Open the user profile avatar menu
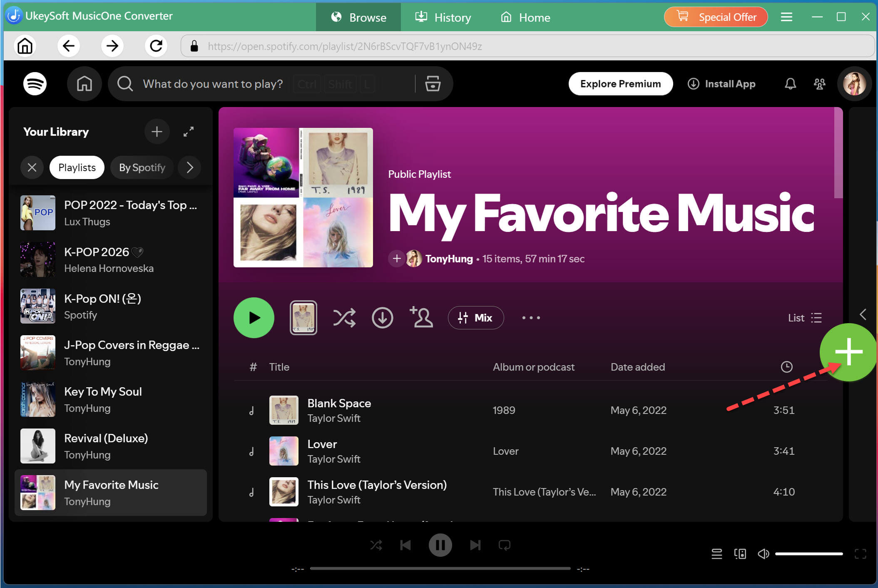 coord(854,84)
